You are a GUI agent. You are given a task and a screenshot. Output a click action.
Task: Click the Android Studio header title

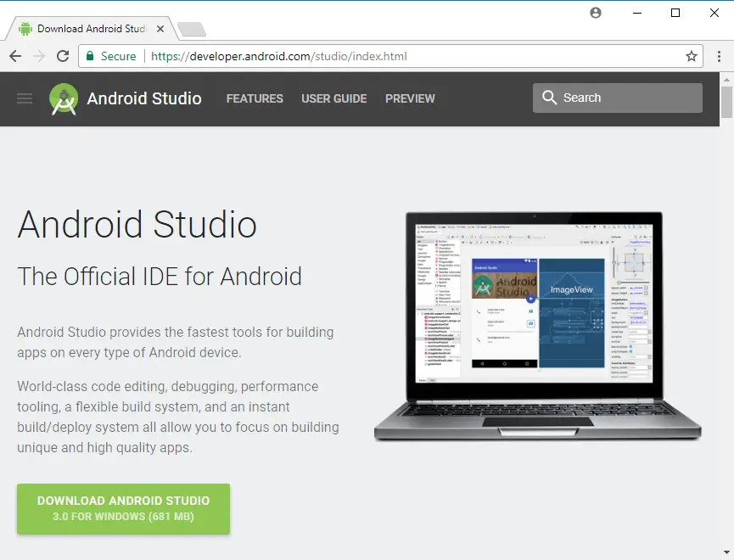point(144,98)
